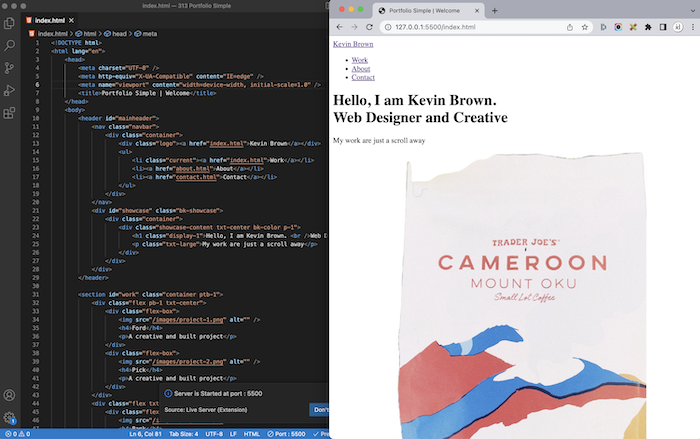The height and width of the screenshot is (439, 700).
Task: Click line number 10 in the gutter
Action: [x=36, y=118]
